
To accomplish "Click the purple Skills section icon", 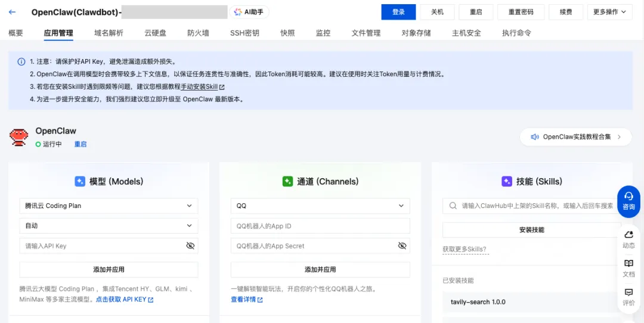I will pos(507,181).
